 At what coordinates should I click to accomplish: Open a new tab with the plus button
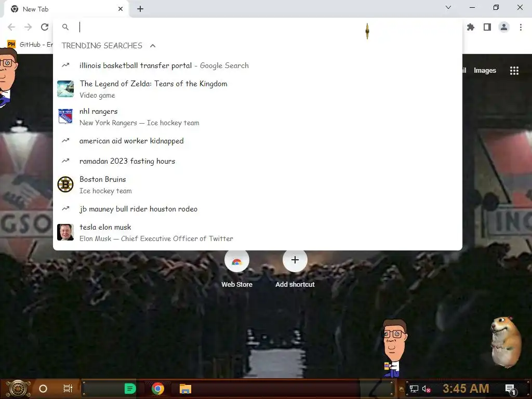tap(140, 9)
